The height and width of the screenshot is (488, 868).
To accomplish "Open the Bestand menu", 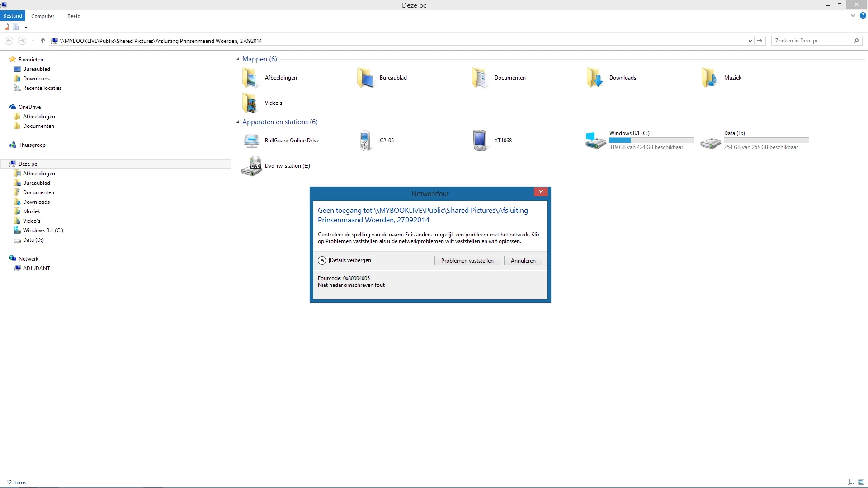I will pyautogui.click(x=13, y=16).
